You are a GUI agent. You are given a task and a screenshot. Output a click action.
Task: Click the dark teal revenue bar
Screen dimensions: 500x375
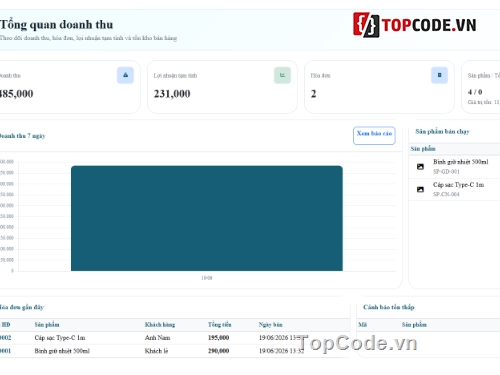click(207, 218)
